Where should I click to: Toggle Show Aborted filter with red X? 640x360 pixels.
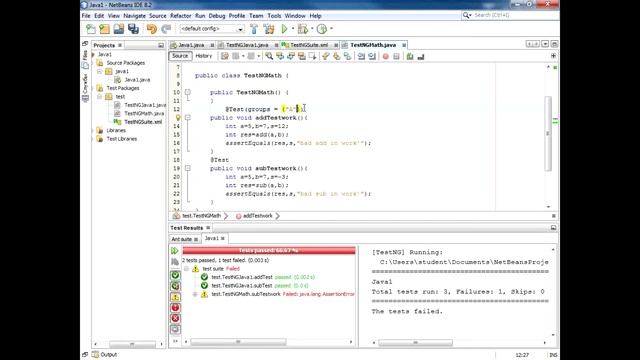click(175, 318)
